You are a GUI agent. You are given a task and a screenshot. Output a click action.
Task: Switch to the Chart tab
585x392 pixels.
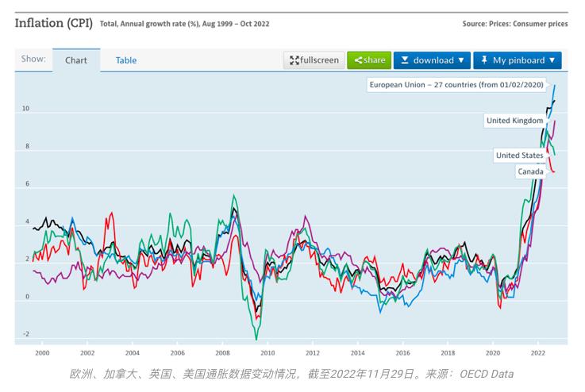pos(76,60)
